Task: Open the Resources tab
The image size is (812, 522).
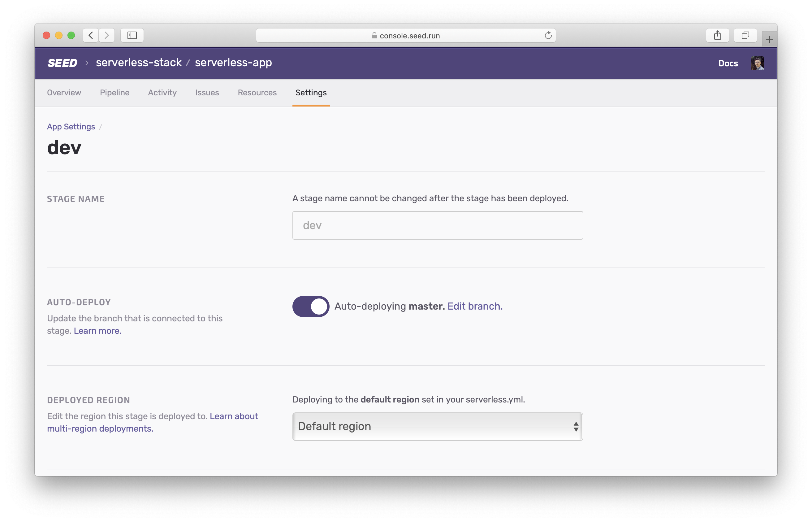Action: pyautogui.click(x=257, y=93)
